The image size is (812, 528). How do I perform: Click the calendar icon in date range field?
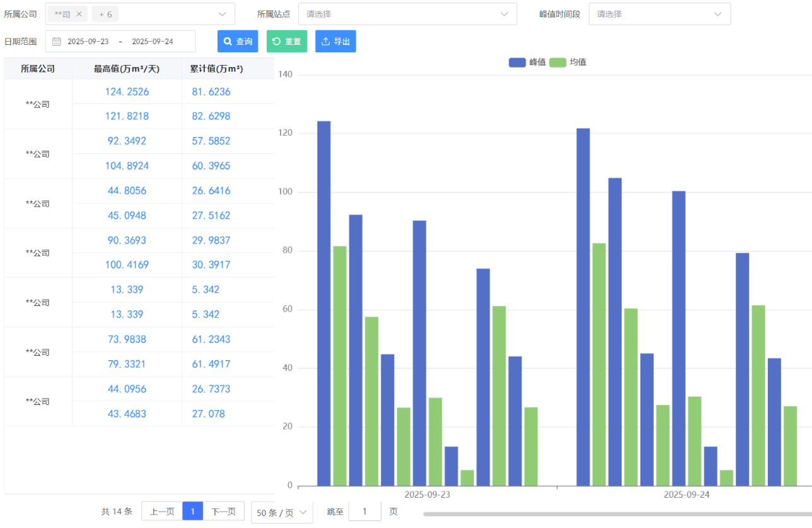(57, 42)
